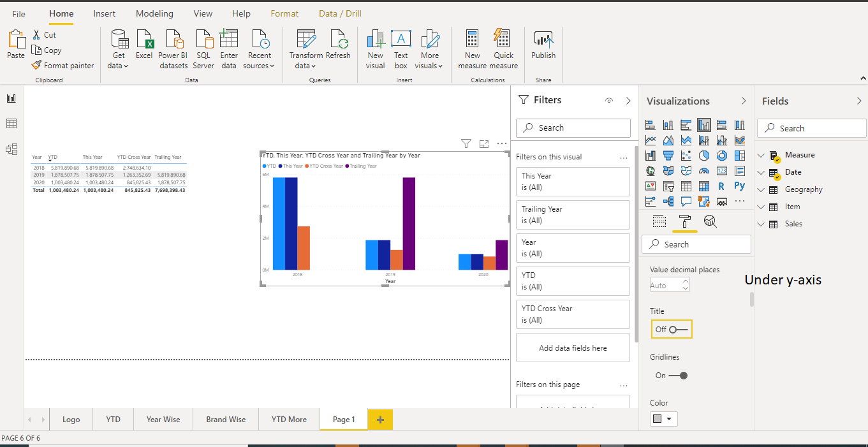Open the Gridlines color swatch picker

664,419
